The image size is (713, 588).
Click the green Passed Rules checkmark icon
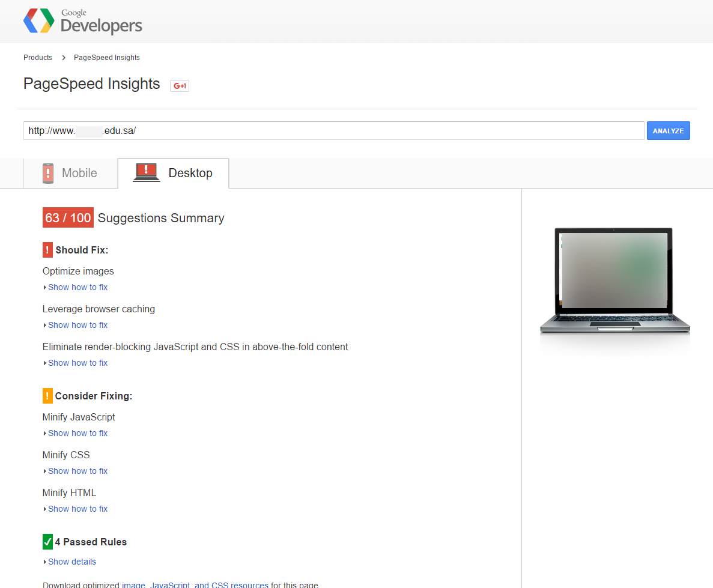[x=48, y=542]
